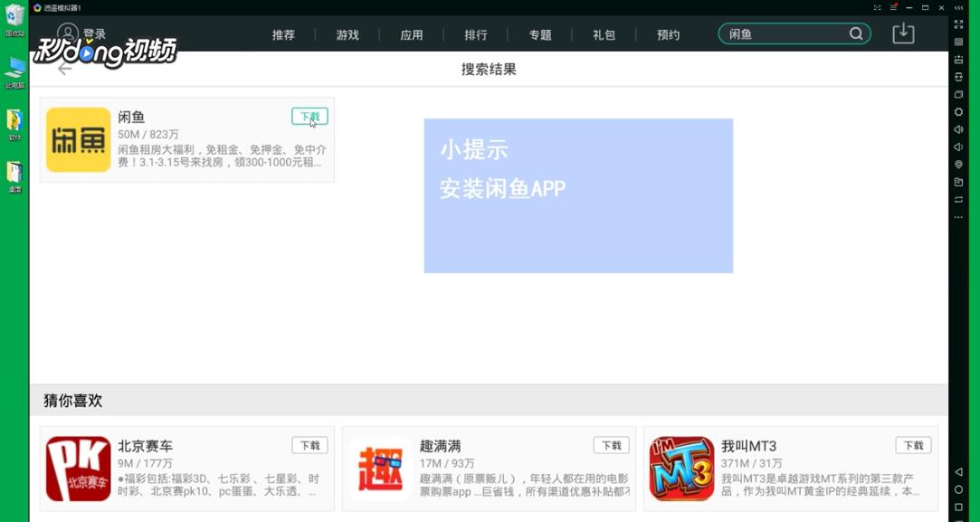This screenshot has height=522, width=980.
Task: Open the 北京赛车 app icon
Action: [78, 469]
